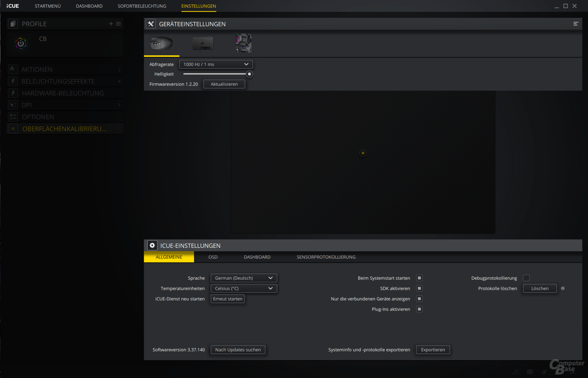588x378 pixels.
Task: Click the Beleuchtungseffekte lightning icon
Action: (13, 81)
